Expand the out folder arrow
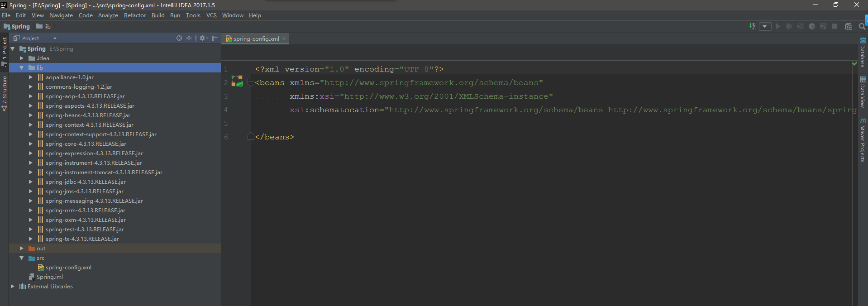This screenshot has width=868, height=306. pos(22,248)
